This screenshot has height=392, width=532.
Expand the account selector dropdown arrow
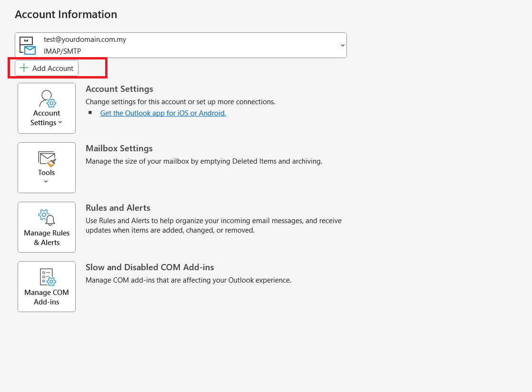[x=343, y=46]
